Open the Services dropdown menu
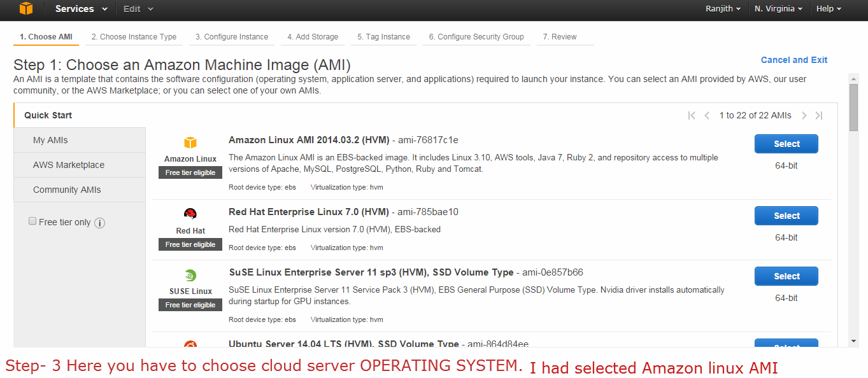The width and height of the screenshot is (868, 378). pos(81,9)
